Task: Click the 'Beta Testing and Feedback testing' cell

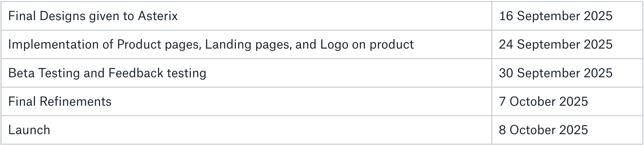Action: click(x=246, y=73)
